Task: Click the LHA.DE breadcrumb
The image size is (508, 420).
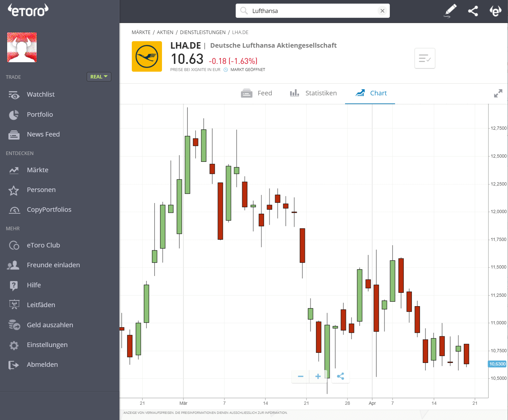Action: coord(240,32)
